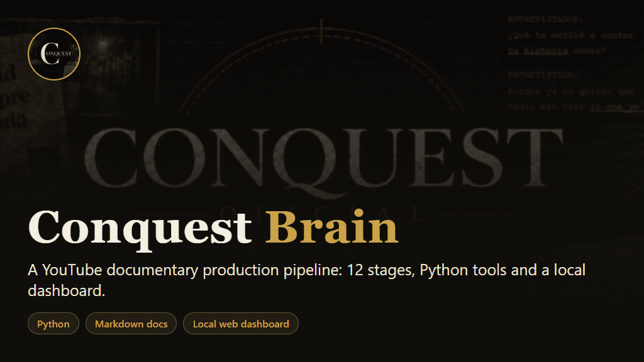
Task: Click the circular Conquest logo badge
Action: 54,54
